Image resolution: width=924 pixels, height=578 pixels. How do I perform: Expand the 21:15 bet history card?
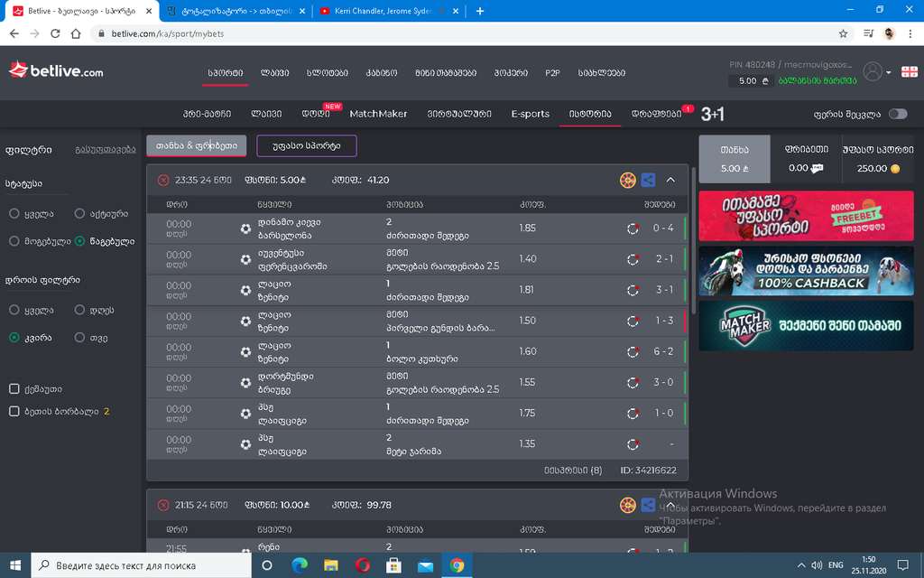pos(671,505)
